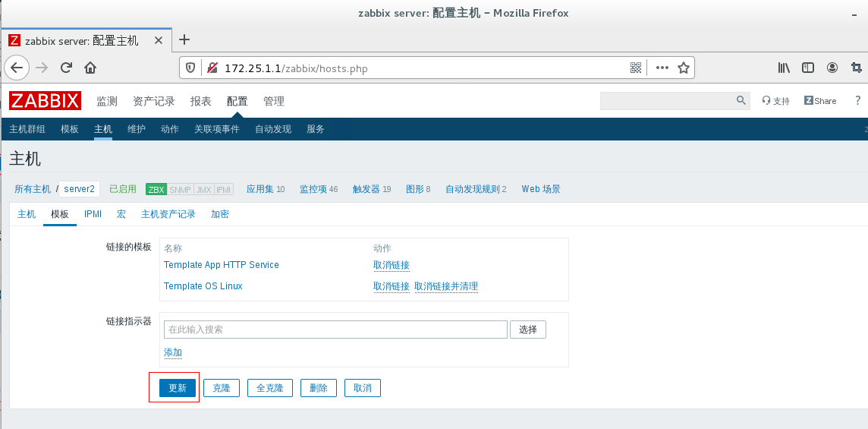Go to 模板 submenu in blue bar
Viewport: 868px width, 429px height.
(x=70, y=129)
